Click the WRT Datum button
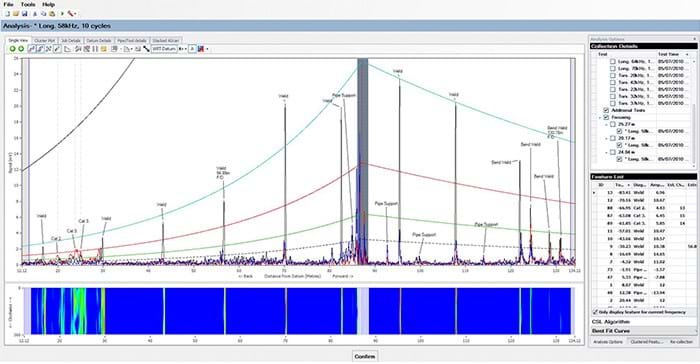The height and width of the screenshot is (364, 700). 164,49
